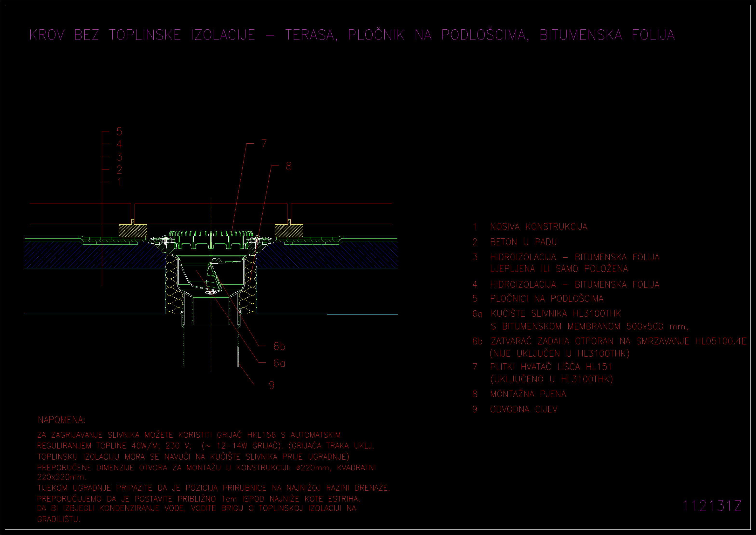Select note line starting 'TOPLINSKU IZOLACIJU MORA SE'

click(x=193, y=457)
